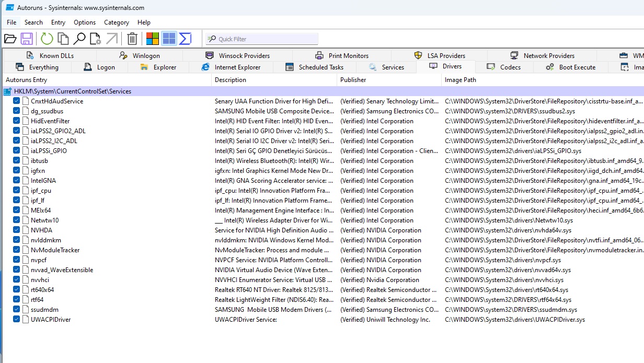Sort by the Publisher column header
This screenshot has width=644, height=363.
tap(389, 80)
